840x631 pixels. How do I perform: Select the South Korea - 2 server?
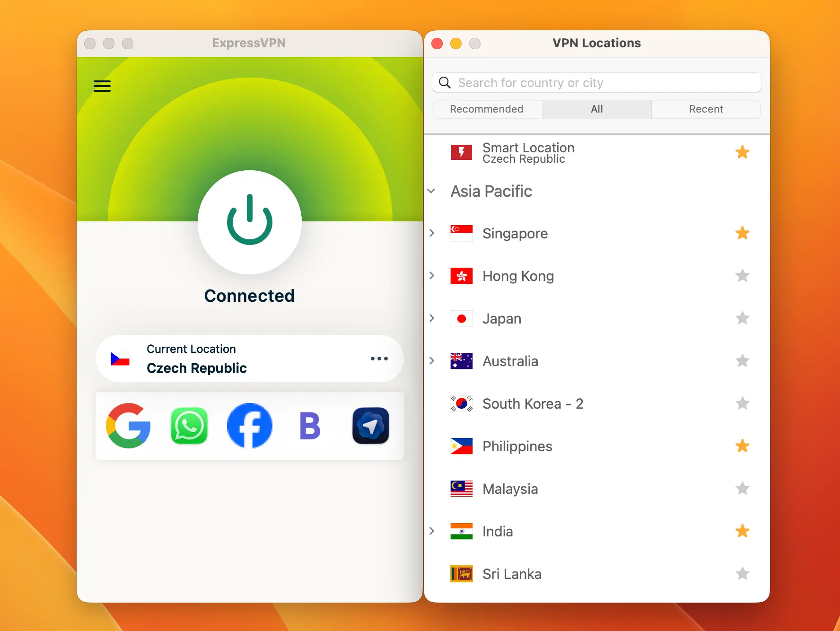coord(533,403)
